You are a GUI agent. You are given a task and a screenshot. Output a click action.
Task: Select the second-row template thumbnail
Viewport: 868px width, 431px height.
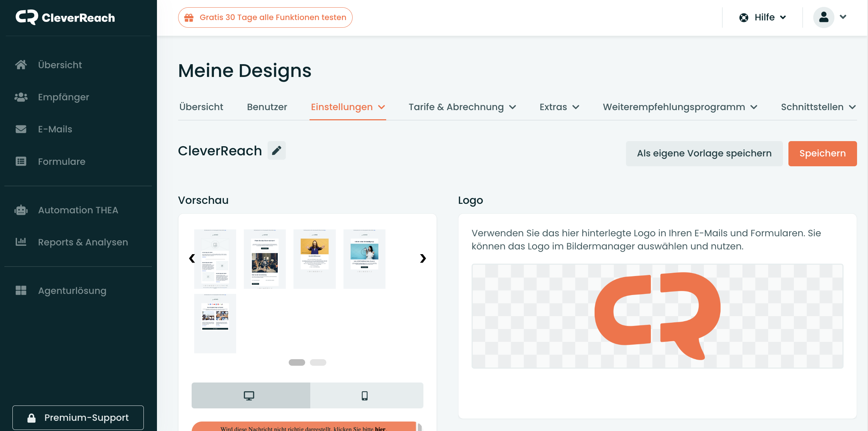[x=215, y=323]
